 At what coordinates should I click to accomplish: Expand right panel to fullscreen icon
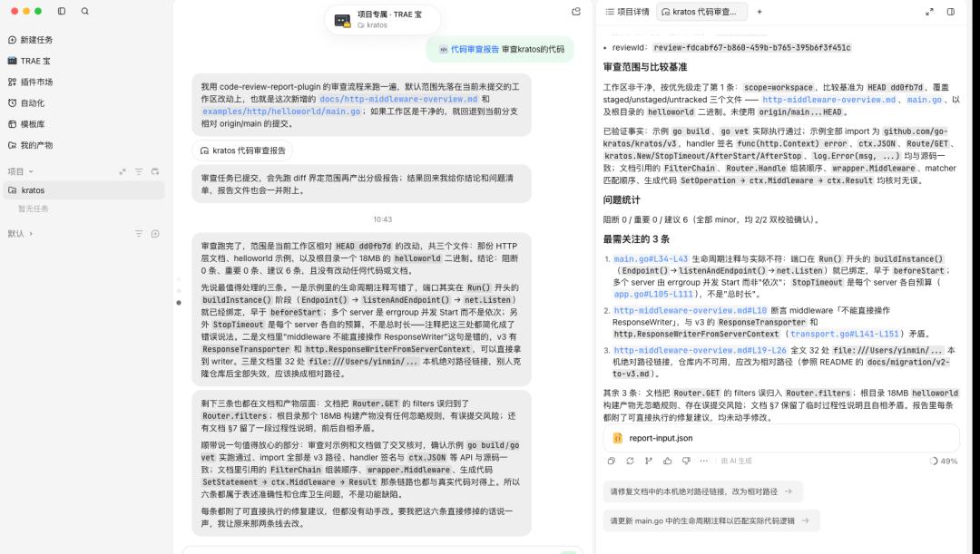929,11
